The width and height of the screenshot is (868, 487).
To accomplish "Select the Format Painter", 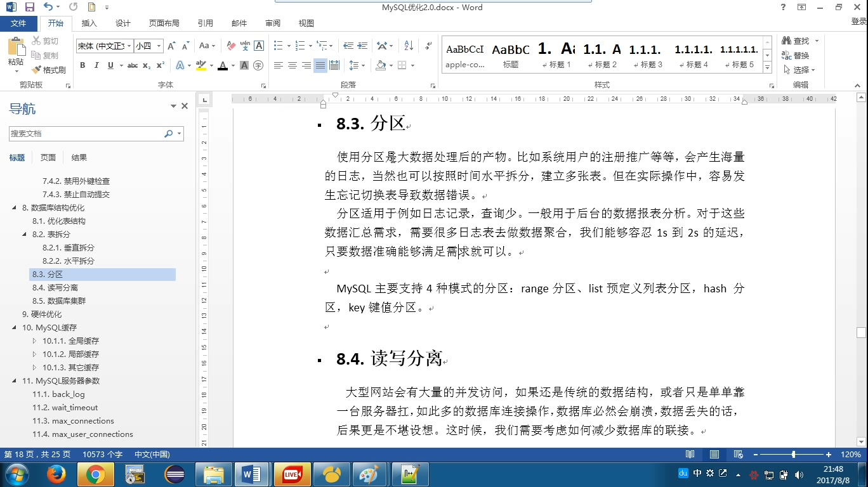I will tap(49, 70).
